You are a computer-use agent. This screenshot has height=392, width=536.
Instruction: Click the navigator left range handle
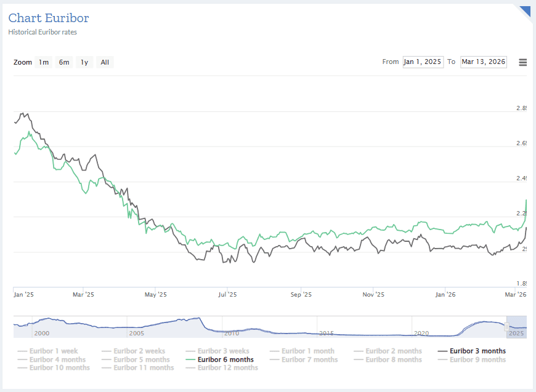point(507,326)
